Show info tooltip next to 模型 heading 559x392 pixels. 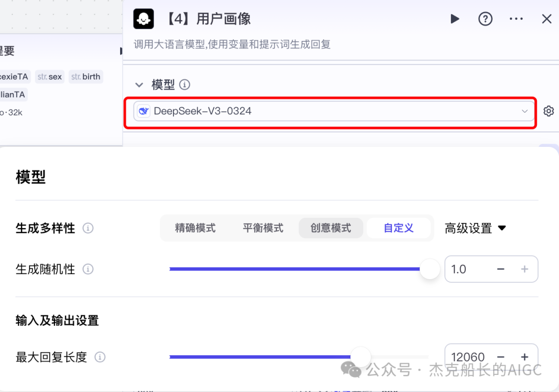coord(184,85)
